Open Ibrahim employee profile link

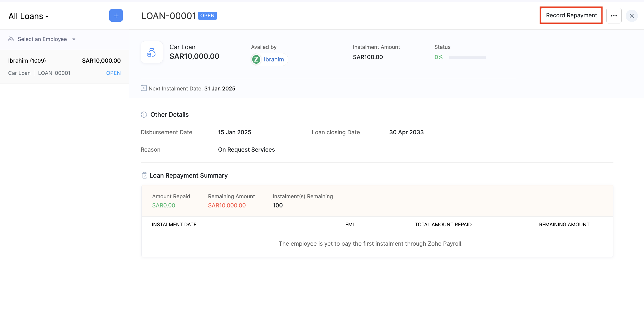point(274,59)
